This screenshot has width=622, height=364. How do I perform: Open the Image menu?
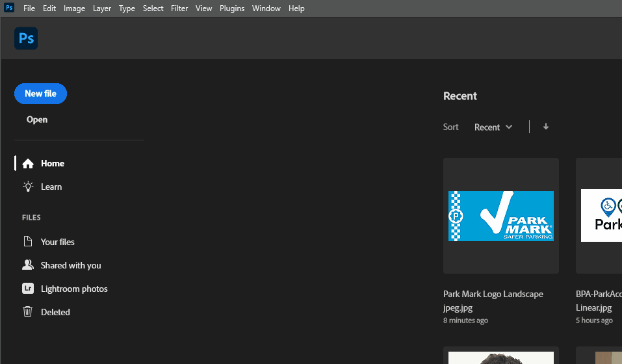click(74, 8)
